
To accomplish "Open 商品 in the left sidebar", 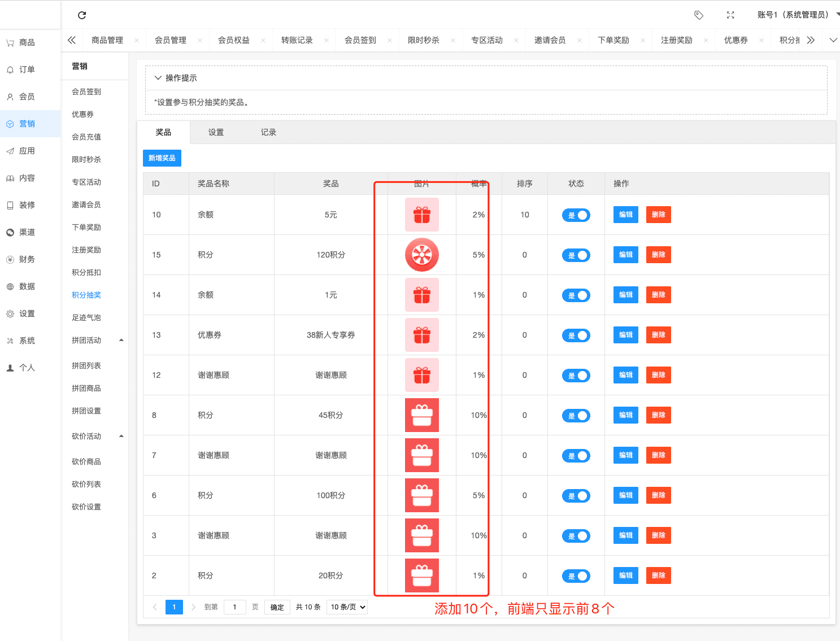I will (x=27, y=43).
